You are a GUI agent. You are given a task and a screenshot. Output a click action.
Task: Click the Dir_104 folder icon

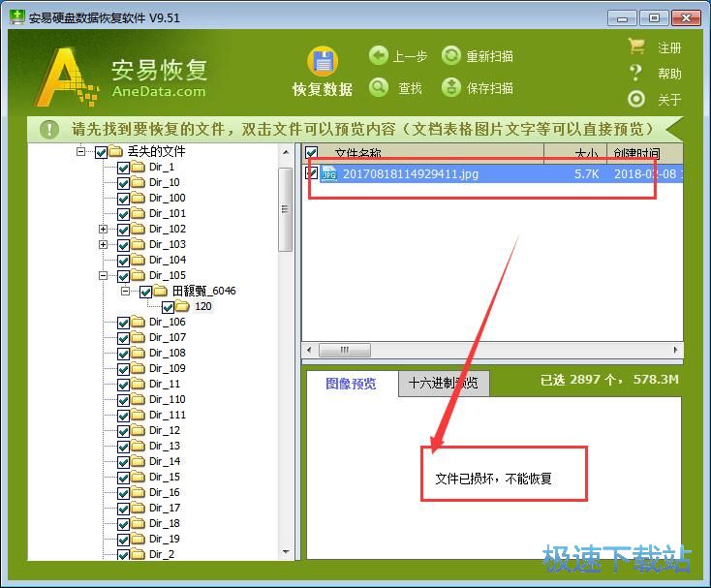coord(138,261)
